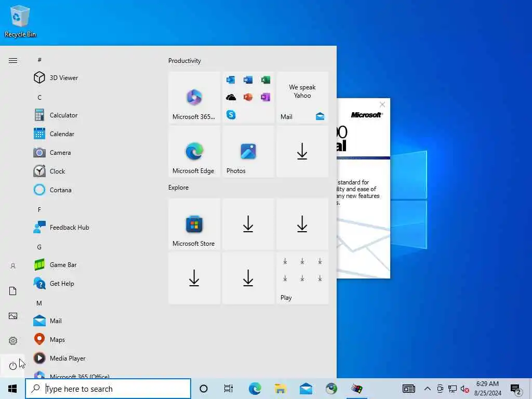532x399 pixels.
Task: Open the user account button in Start
Action: (13, 266)
